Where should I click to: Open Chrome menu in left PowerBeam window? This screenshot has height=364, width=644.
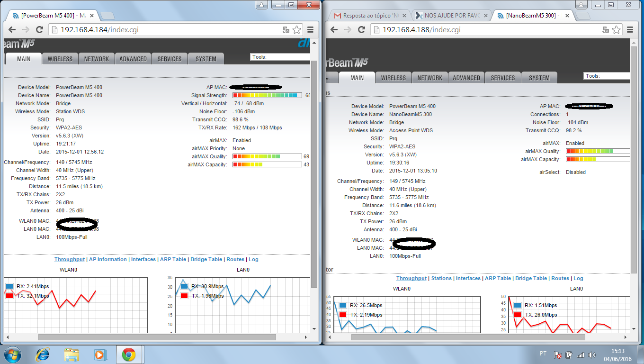click(x=311, y=29)
